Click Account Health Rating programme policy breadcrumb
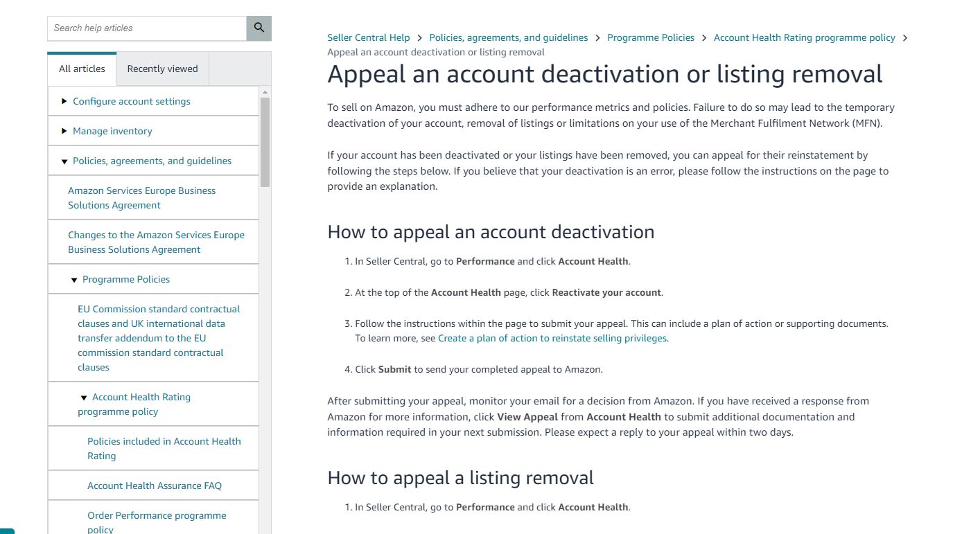This screenshot has height=534, width=980. pyautogui.click(x=805, y=37)
